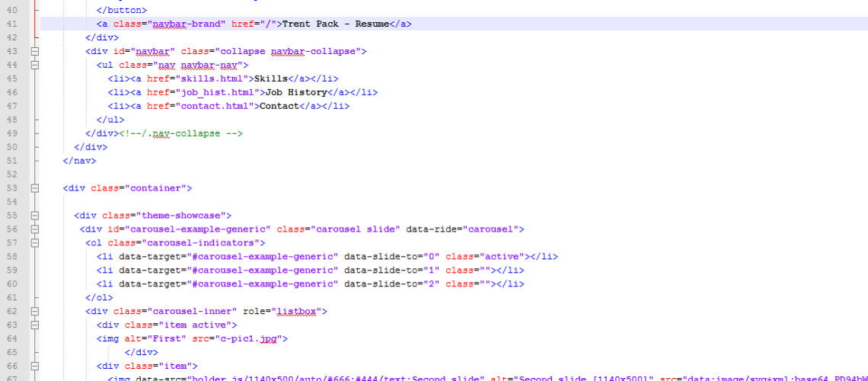Viewport: 868px width, 381px height.
Task: Fold the item div on line 66
Action: 34,366
